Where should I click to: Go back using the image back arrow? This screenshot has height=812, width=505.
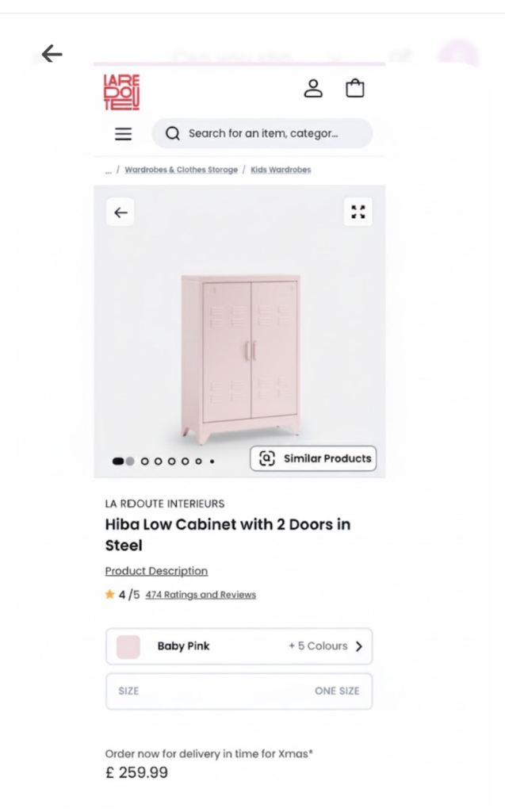[120, 212]
